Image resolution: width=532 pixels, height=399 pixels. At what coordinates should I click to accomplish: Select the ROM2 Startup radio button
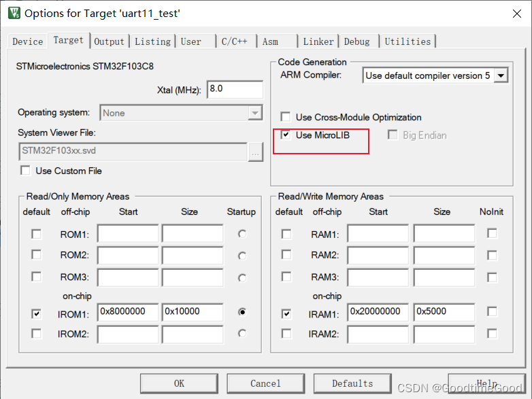point(242,256)
